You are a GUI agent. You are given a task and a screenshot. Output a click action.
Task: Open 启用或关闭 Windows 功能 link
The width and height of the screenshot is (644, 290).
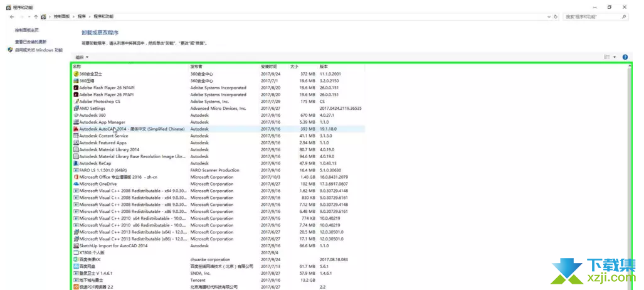(39, 50)
